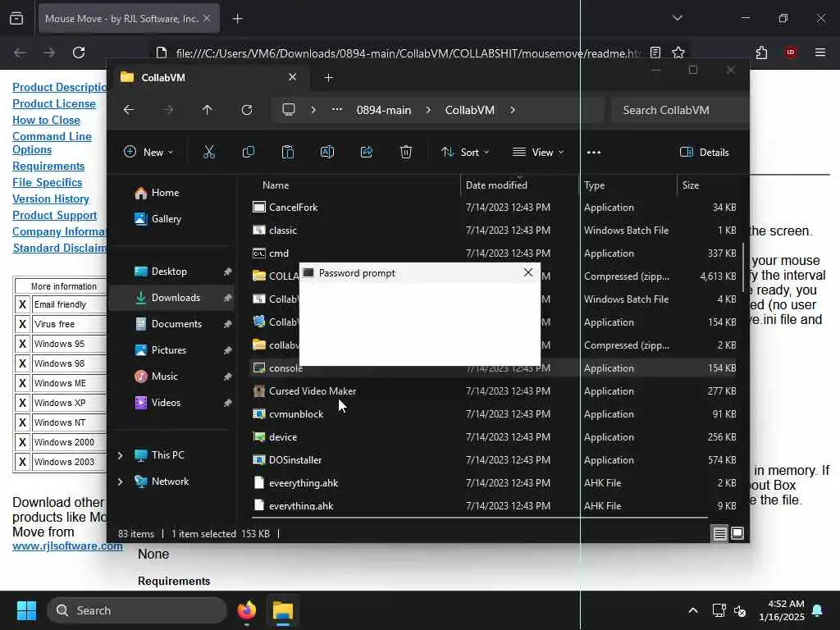Image resolution: width=840 pixels, height=630 pixels.
Task: Refresh the CollabVM folder view
Action: tap(246, 110)
